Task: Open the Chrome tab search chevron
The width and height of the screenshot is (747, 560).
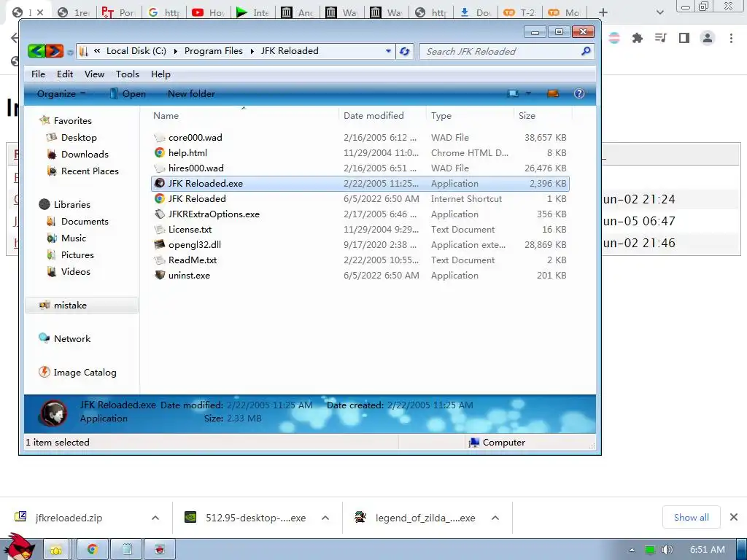Action: tap(659, 12)
